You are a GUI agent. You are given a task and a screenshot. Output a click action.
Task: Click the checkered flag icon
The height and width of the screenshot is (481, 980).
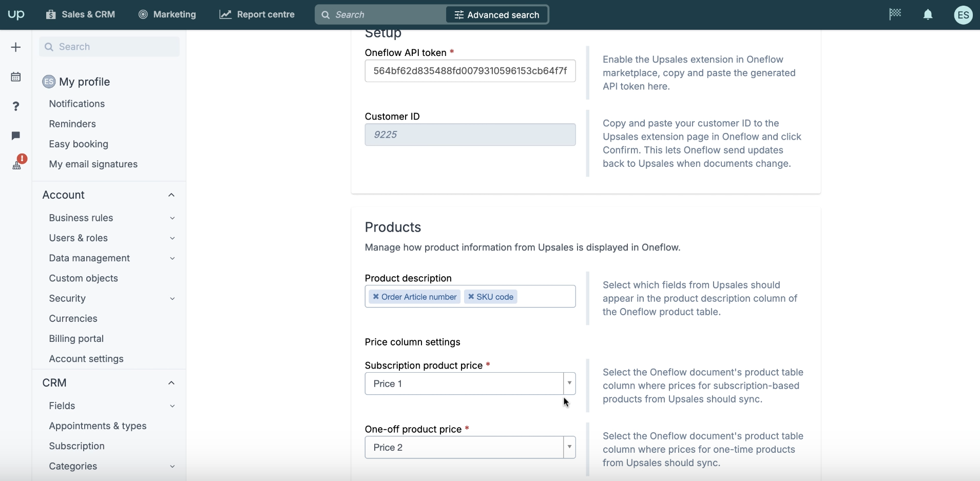tap(895, 14)
